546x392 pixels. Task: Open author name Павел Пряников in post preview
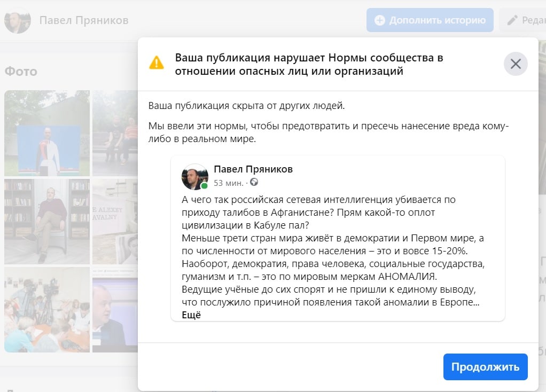[x=253, y=169]
